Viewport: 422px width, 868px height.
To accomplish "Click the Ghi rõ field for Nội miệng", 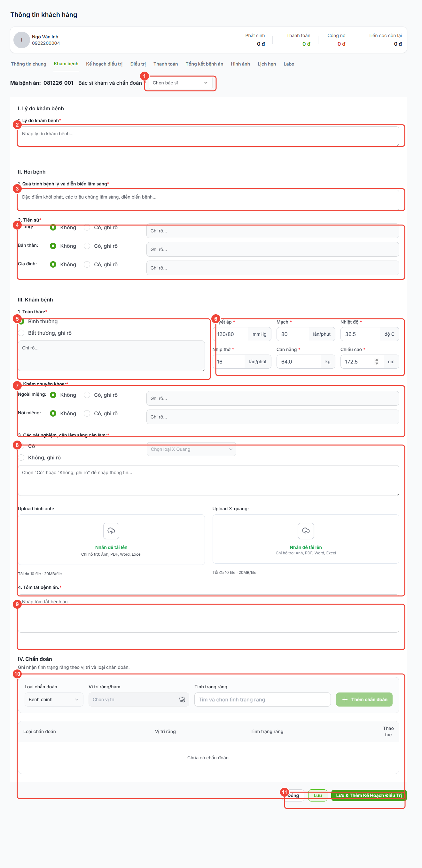I will tap(273, 417).
